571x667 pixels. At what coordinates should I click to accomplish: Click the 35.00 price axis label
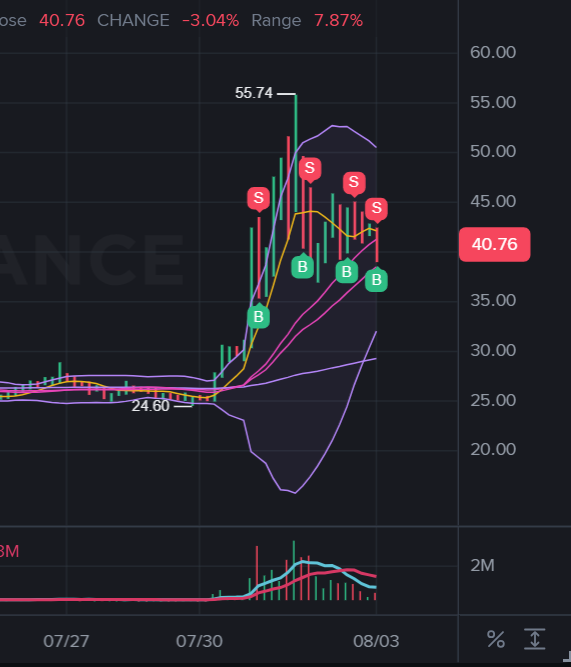click(x=493, y=300)
